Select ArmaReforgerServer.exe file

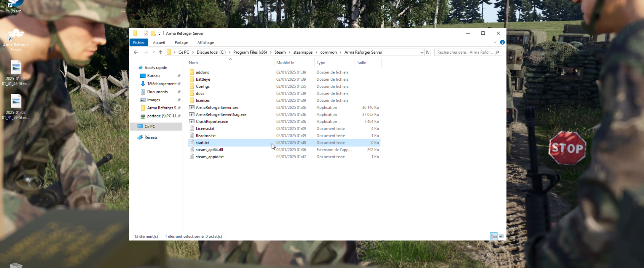click(217, 108)
